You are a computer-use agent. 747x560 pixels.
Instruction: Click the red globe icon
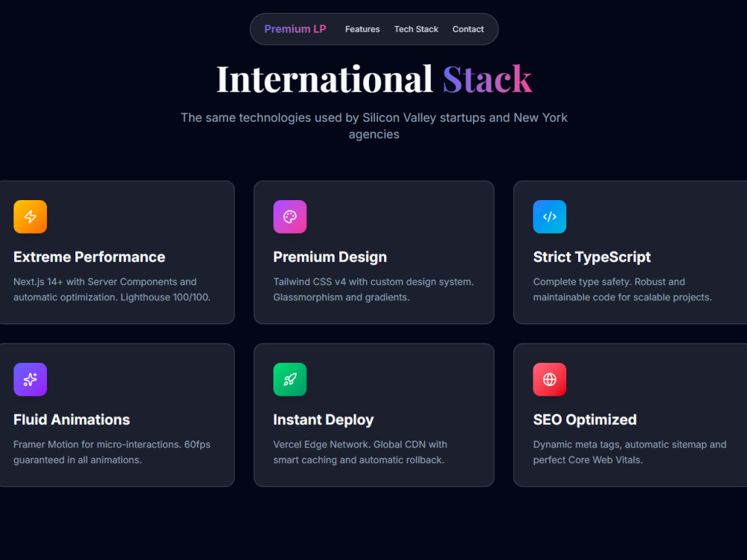549,379
